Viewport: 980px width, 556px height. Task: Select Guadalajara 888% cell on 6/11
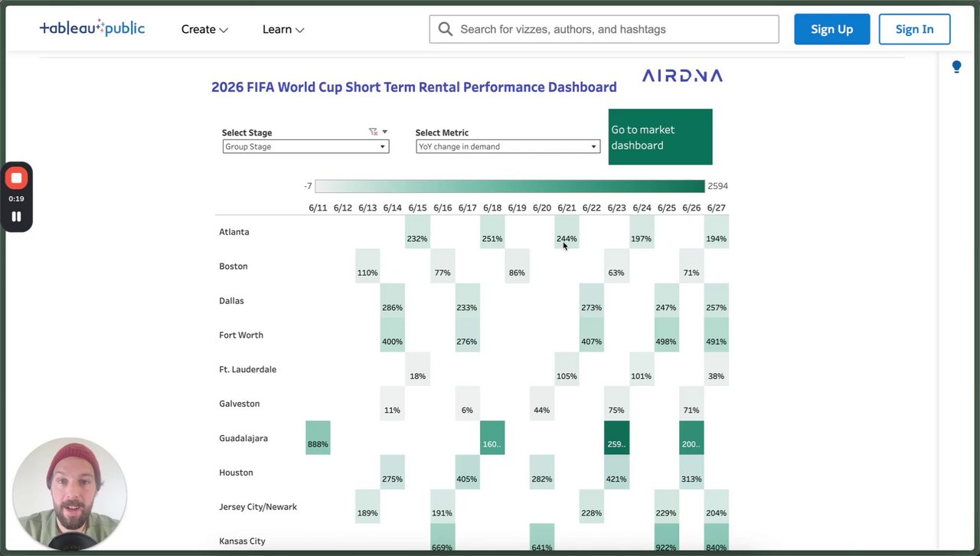coord(318,437)
